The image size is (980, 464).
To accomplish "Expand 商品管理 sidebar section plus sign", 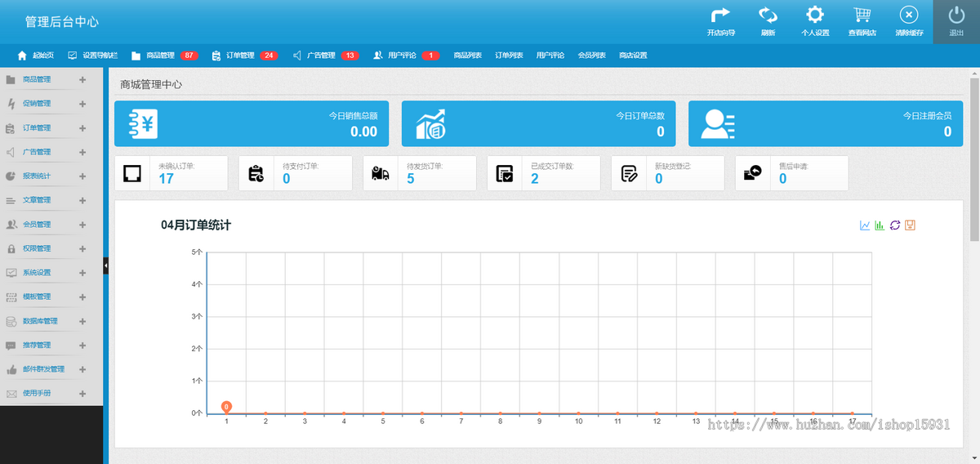I will pos(82,80).
